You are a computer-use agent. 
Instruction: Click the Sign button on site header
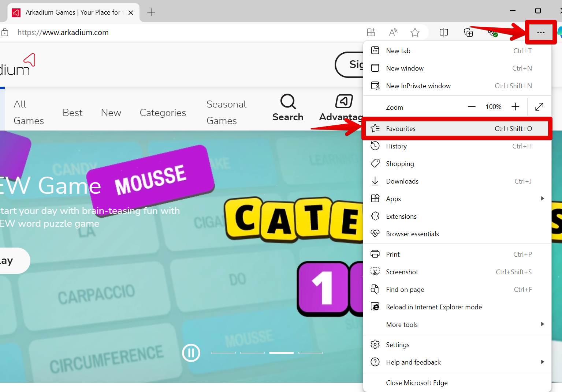(350, 65)
